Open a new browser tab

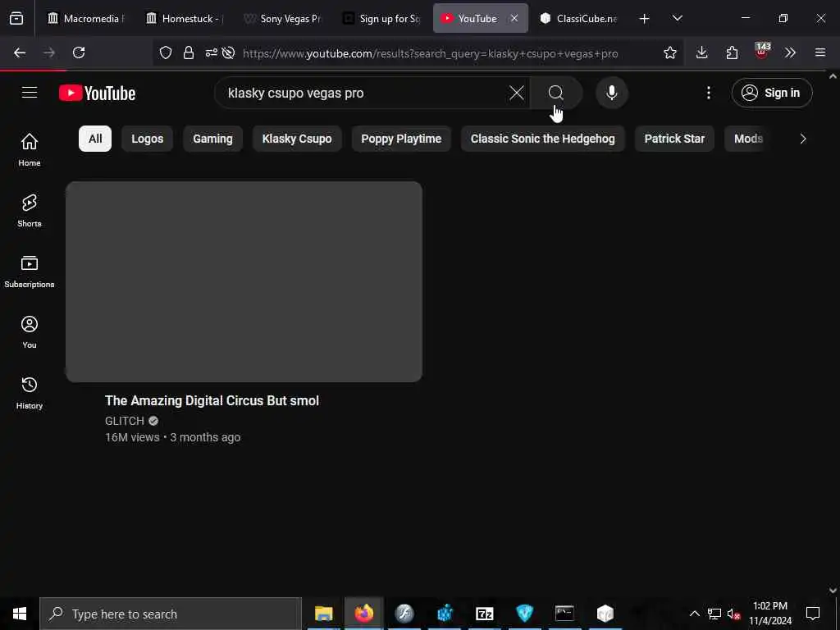click(645, 19)
